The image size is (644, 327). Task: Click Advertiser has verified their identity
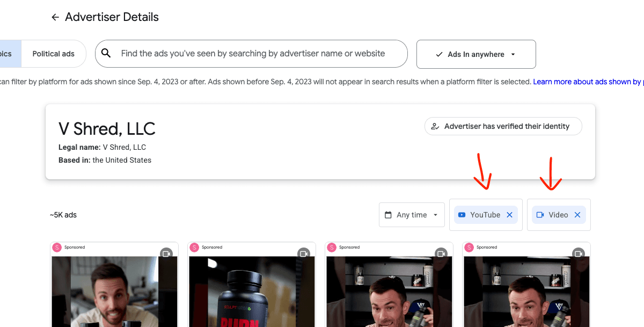pyautogui.click(x=503, y=126)
